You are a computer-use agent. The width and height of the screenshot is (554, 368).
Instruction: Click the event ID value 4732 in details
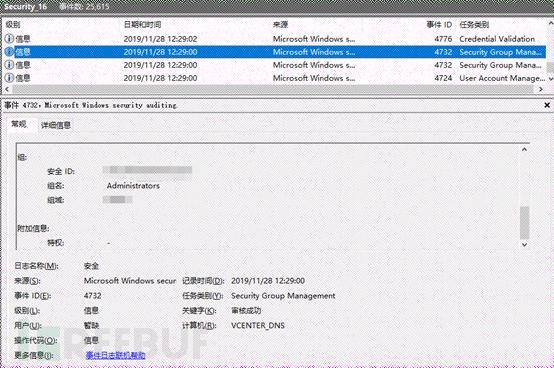93,296
